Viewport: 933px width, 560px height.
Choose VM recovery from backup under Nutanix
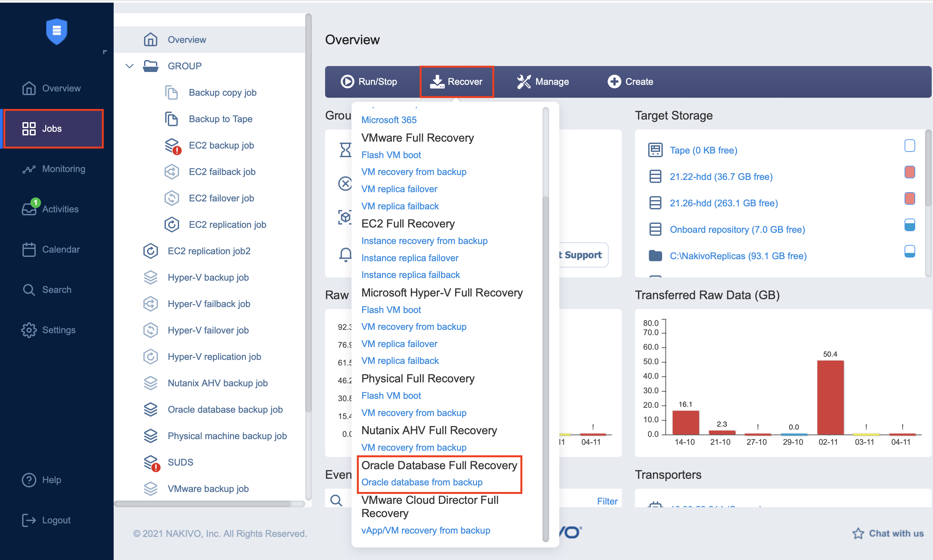413,447
